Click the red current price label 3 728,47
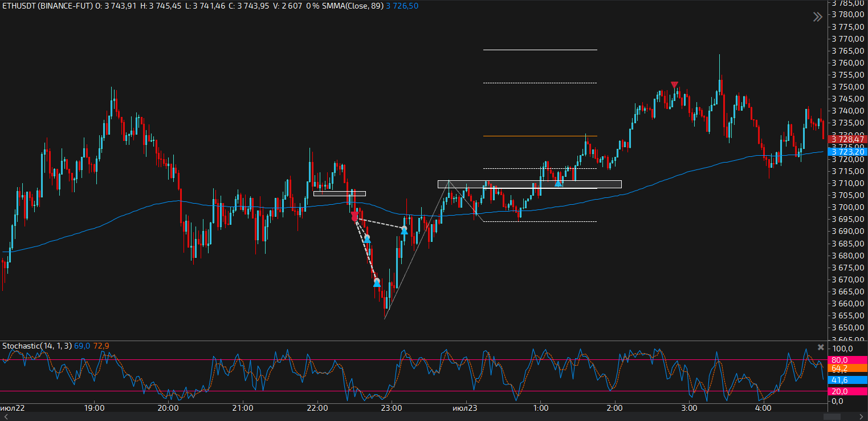868x421 pixels. 847,139
